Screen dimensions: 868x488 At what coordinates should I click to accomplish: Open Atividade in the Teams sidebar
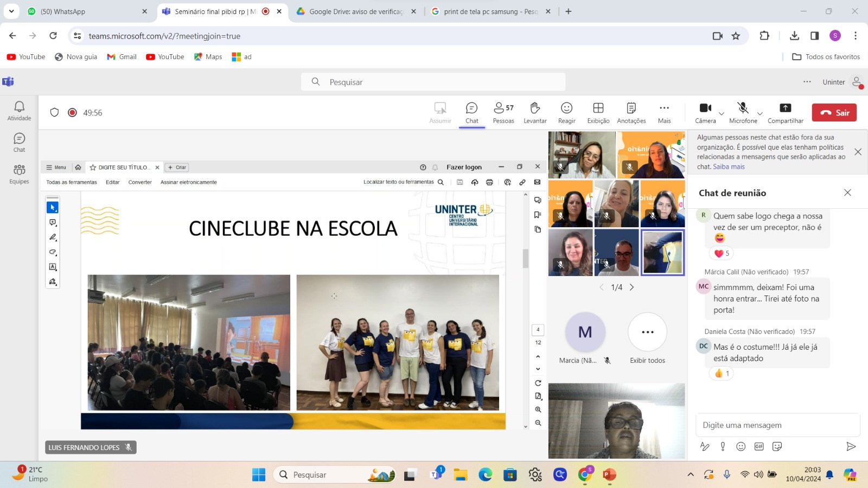pos(19,111)
